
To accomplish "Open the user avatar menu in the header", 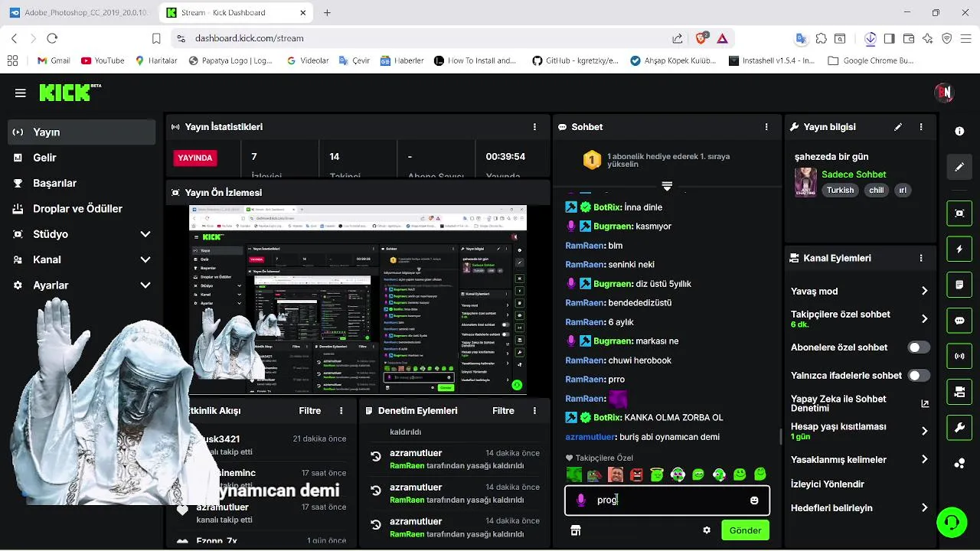I will tap(943, 93).
